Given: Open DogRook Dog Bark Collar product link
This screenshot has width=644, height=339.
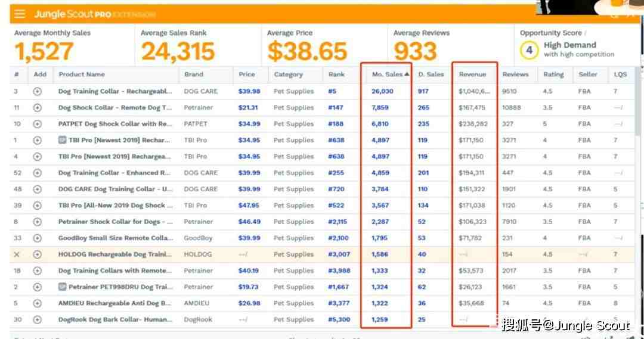Looking at the screenshot, I should [x=115, y=319].
